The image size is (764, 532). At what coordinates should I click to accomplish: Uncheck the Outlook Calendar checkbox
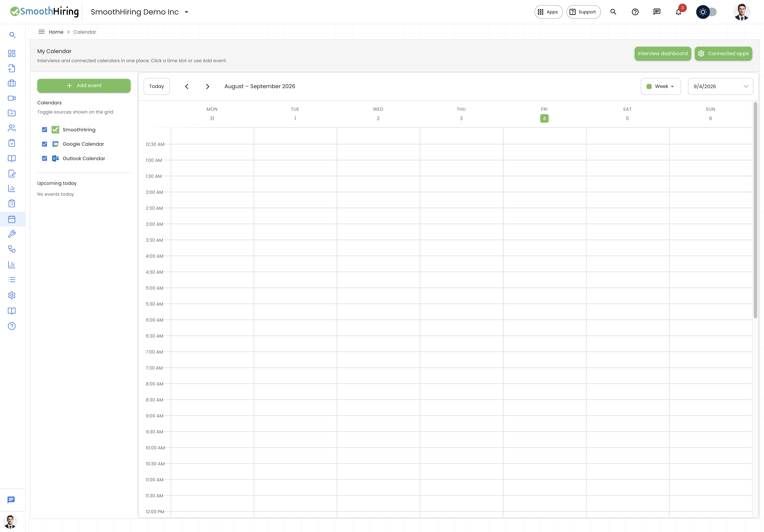pos(45,158)
